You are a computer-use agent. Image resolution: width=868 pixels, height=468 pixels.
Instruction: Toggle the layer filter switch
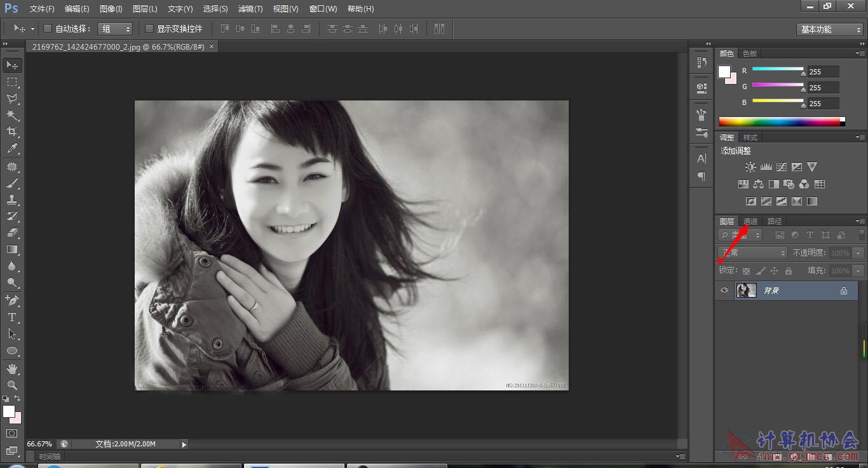pos(862,235)
